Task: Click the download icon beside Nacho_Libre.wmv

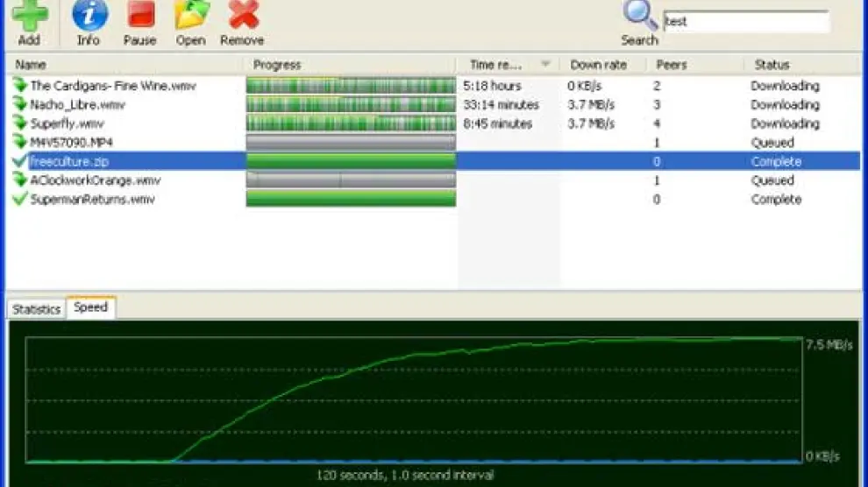Action: click(x=20, y=105)
